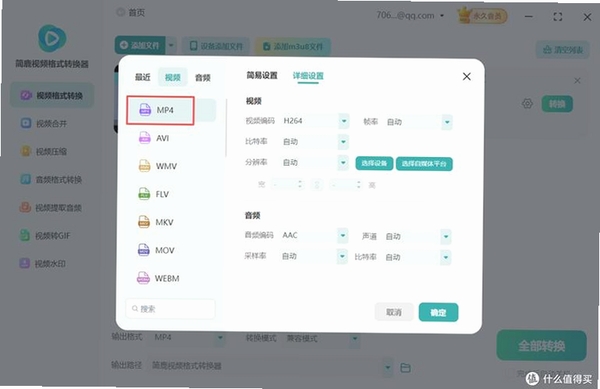The width and height of the screenshot is (600, 389).
Task: Open 转换模式 dropdown
Action: point(355,339)
